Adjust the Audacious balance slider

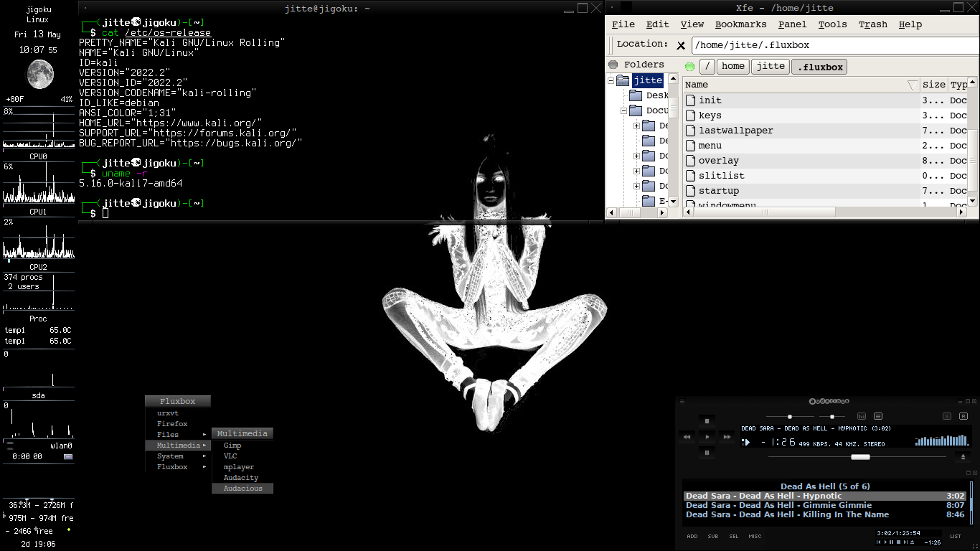(832, 417)
